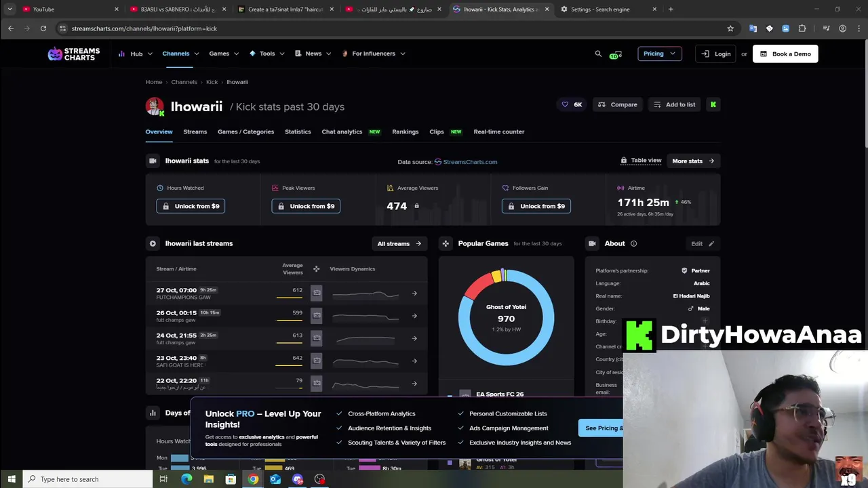
Task: Open stream details arrow for 26 Oct stream
Action: (x=414, y=316)
